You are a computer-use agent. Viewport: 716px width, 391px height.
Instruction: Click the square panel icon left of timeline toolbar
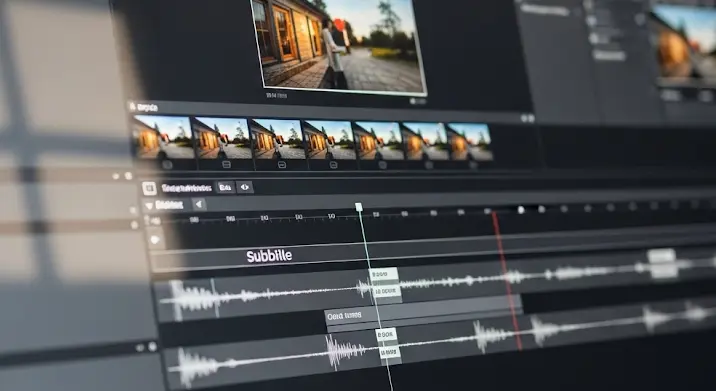coord(149,188)
